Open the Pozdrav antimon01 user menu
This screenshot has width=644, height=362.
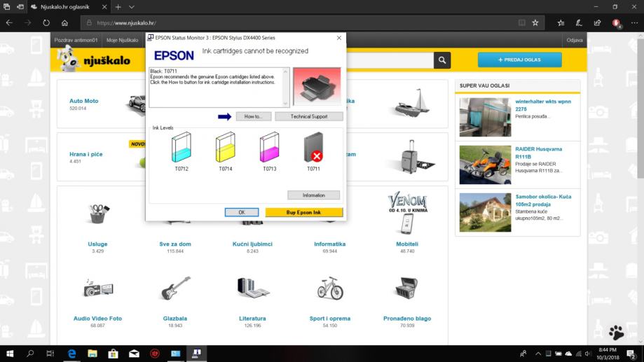(x=76, y=40)
